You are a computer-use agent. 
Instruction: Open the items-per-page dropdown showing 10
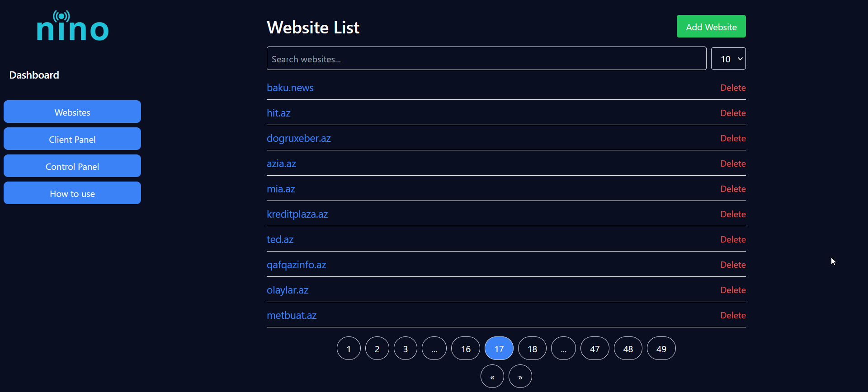pyautogui.click(x=728, y=59)
